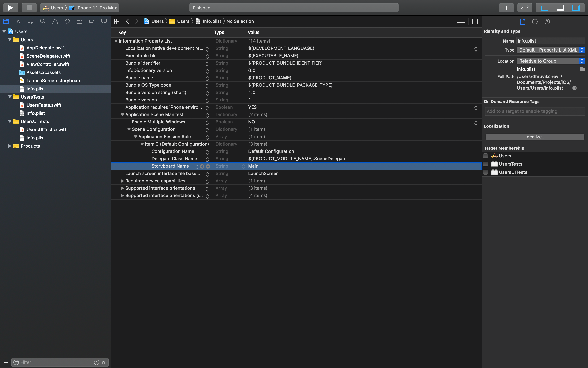
Task: Reveal full path in Finder arrow
Action: pos(574,88)
